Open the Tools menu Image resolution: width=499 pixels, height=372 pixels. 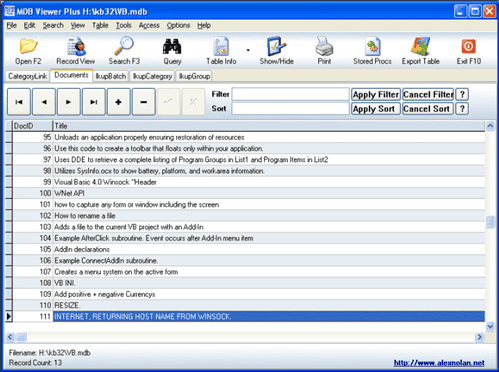(x=123, y=25)
